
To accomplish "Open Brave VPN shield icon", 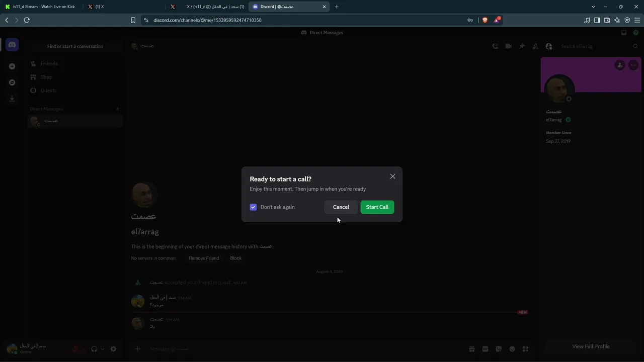I will [627, 20].
